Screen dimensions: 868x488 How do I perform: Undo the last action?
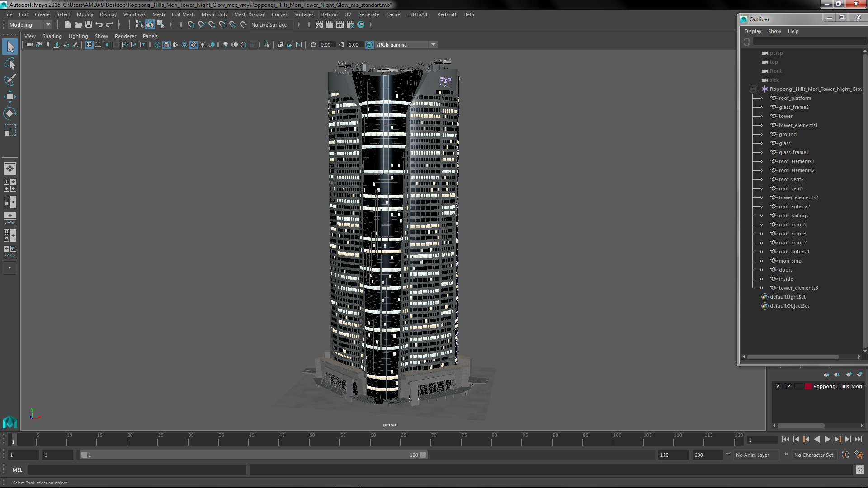coord(99,25)
